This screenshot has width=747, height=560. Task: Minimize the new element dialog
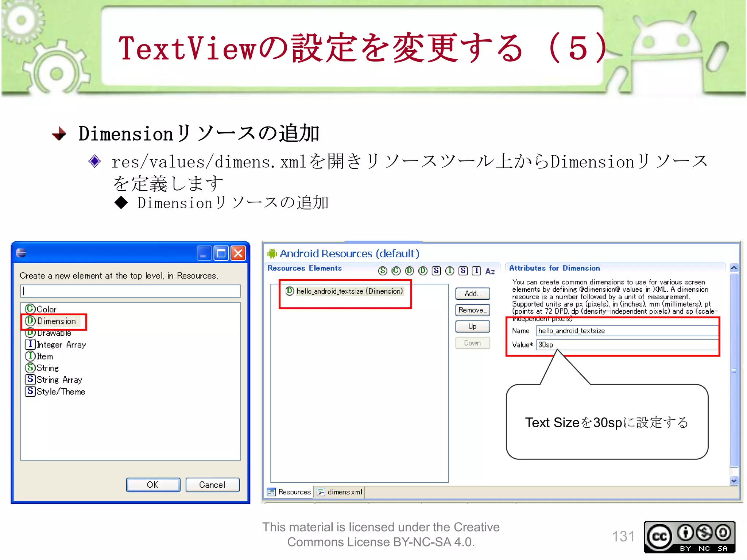(204, 253)
